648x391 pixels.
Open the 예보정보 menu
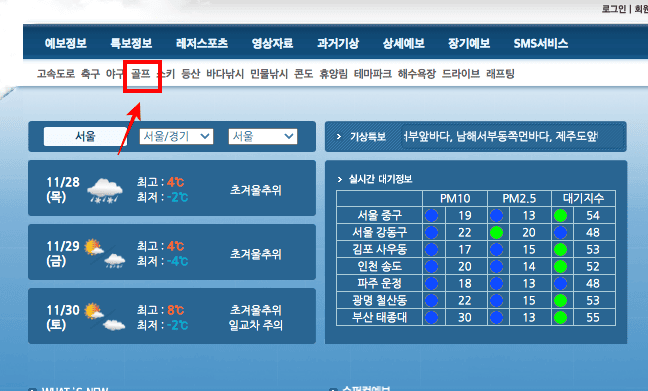coord(66,43)
